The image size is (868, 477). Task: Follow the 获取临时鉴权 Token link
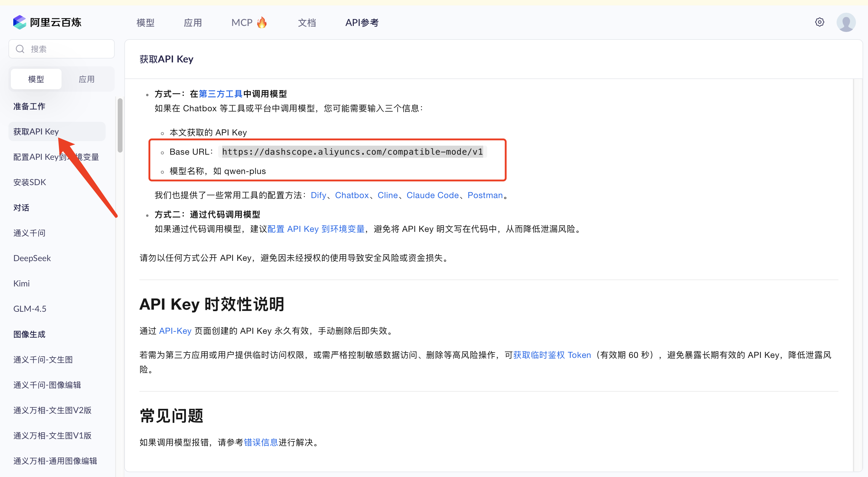552,355
